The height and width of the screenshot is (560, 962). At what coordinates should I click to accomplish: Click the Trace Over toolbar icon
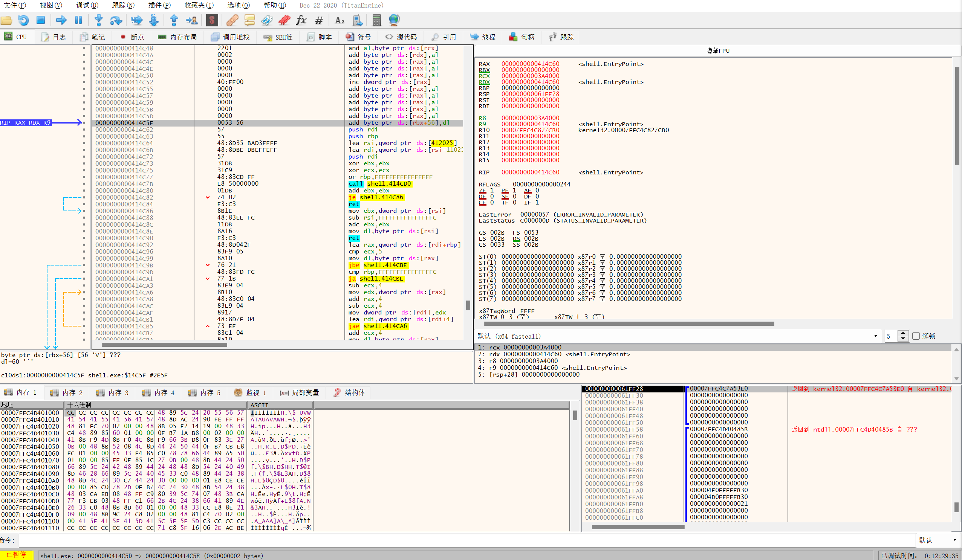(154, 20)
